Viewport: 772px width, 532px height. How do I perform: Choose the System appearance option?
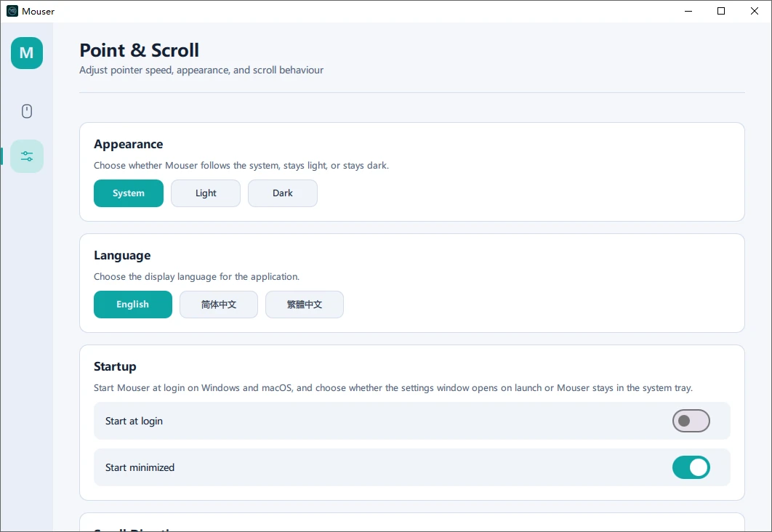tap(129, 193)
